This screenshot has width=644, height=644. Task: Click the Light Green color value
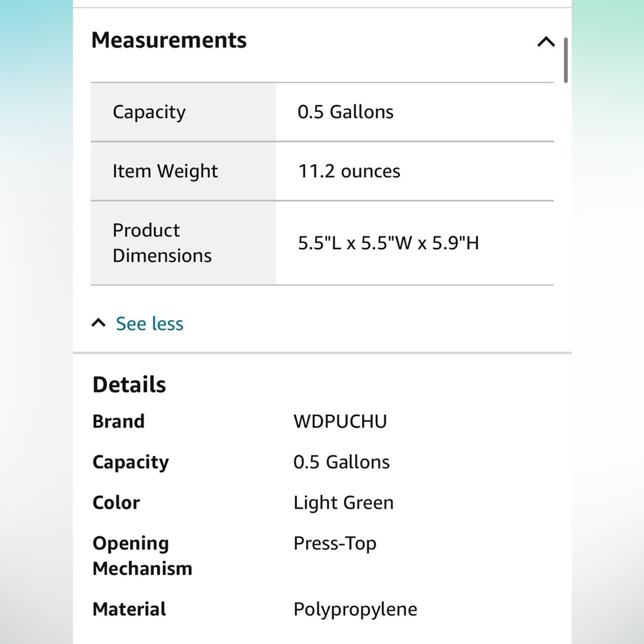point(343,503)
